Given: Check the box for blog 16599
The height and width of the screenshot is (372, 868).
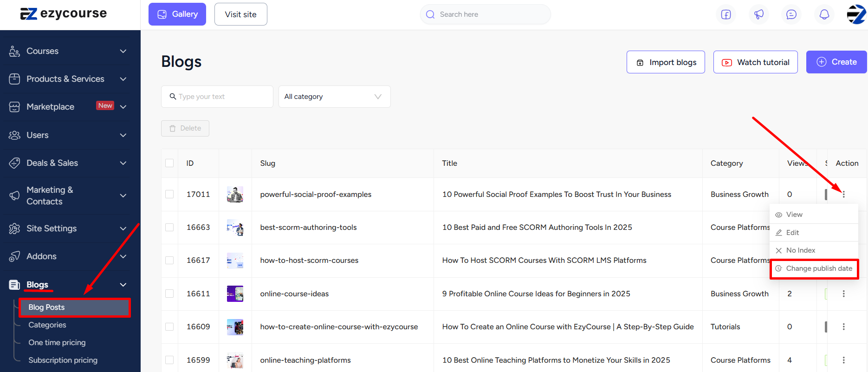Looking at the screenshot, I should click(x=169, y=360).
